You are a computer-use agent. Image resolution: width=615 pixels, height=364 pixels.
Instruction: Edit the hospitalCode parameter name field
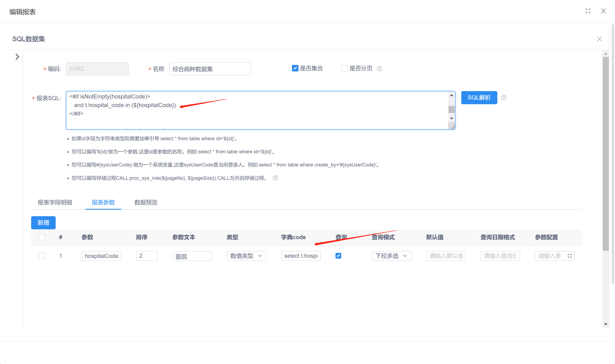[x=101, y=256]
